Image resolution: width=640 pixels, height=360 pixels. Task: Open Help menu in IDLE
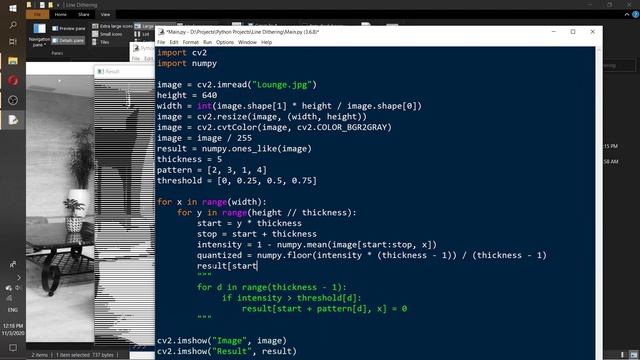point(267,42)
